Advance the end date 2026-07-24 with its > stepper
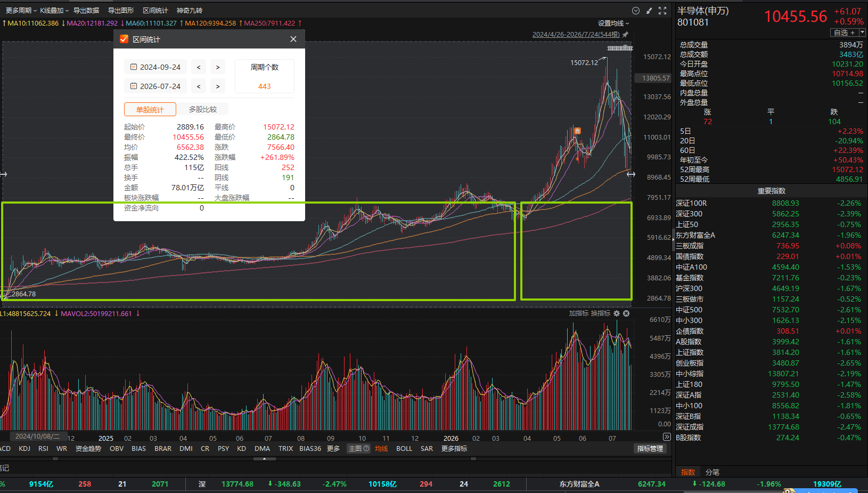The width and height of the screenshot is (868, 493). point(218,86)
